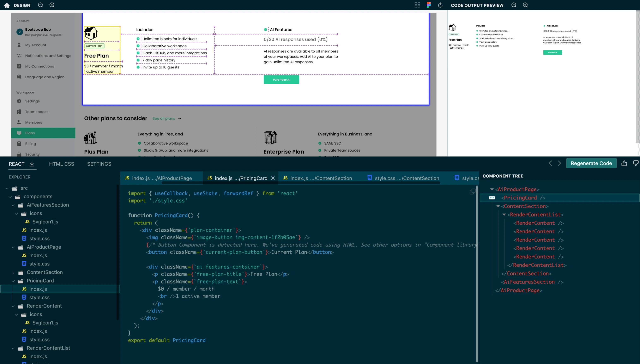Open Members in sidebar
Screen dimensions: 640x364
pos(29,122)
